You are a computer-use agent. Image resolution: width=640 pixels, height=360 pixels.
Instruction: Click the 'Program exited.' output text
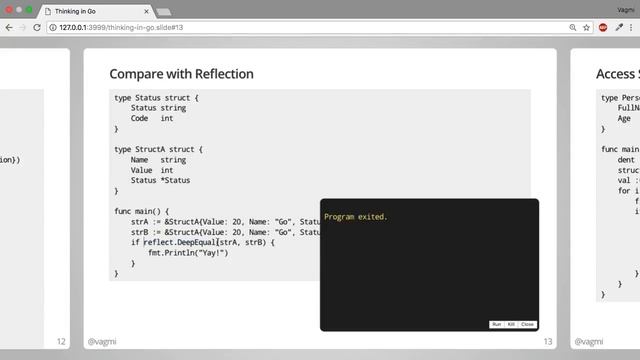(x=356, y=217)
